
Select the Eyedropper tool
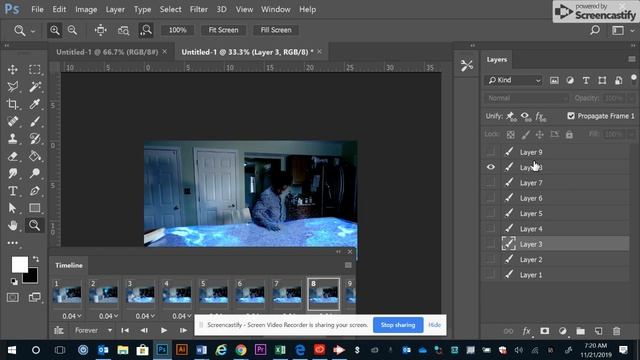click(x=34, y=104)
